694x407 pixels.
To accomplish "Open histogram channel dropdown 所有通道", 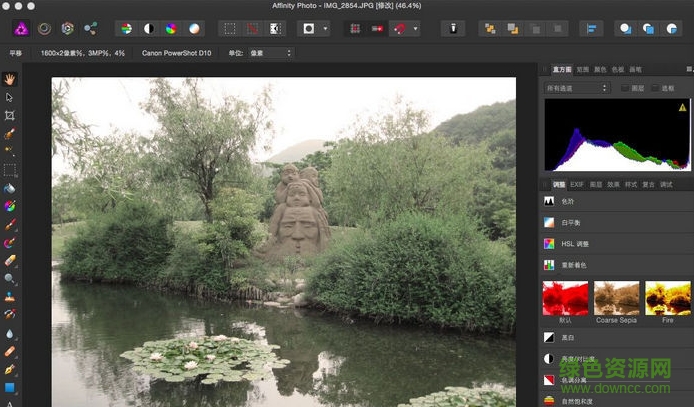I will (x=577, y=88).
